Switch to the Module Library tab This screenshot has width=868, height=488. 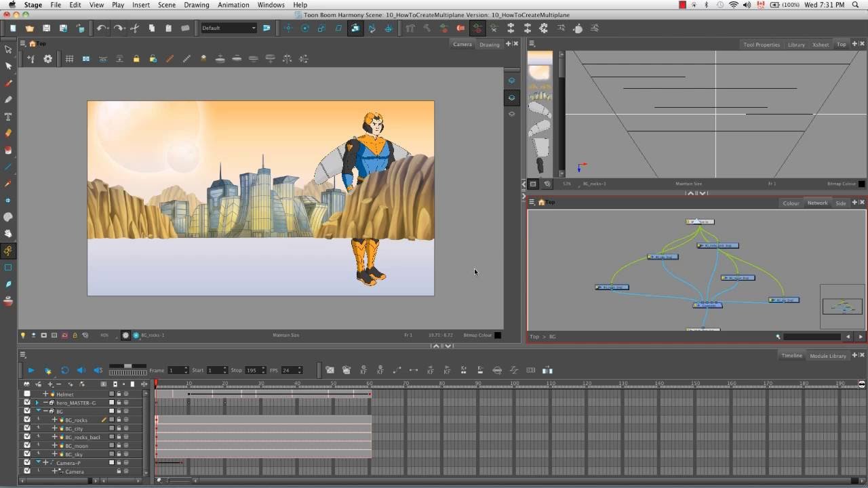[x=828, y=356]
